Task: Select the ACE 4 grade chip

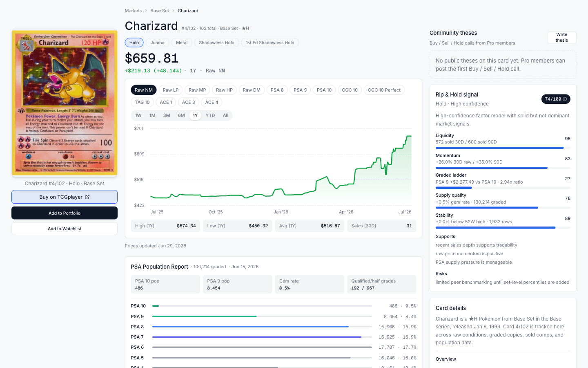Action: tap(212, 102)
